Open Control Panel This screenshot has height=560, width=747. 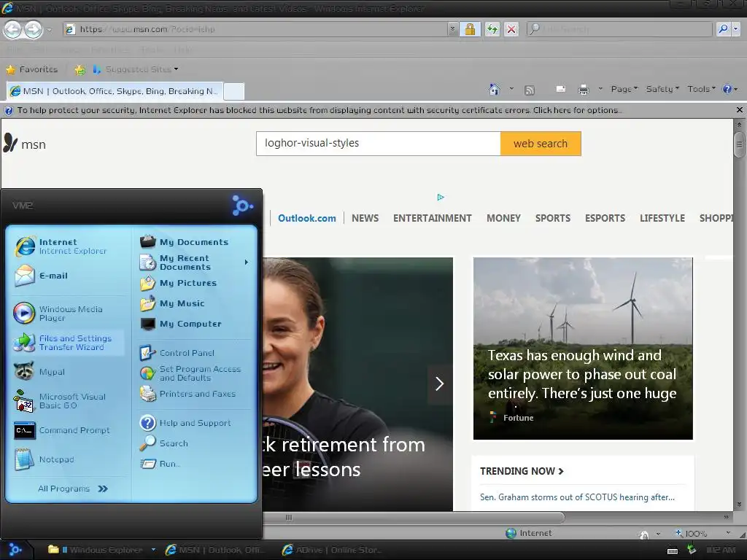click(194, 353)
